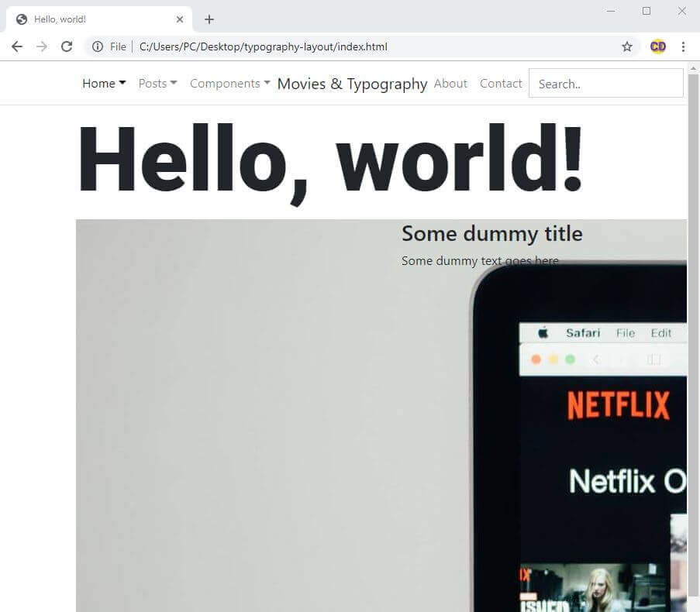This screenshot has width=700, height=612.
Task: Click the Movies & Typography brand link
Action: [x=352, y=84]
